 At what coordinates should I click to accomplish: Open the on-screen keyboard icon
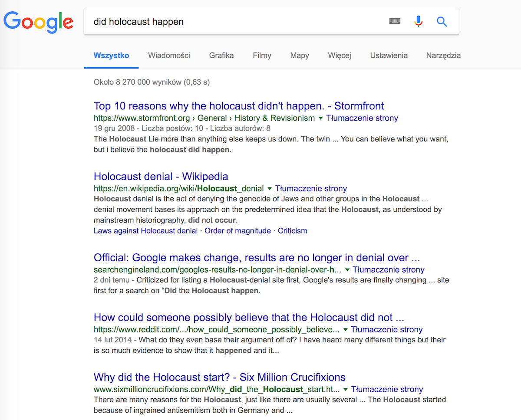[x=395, y=21]
